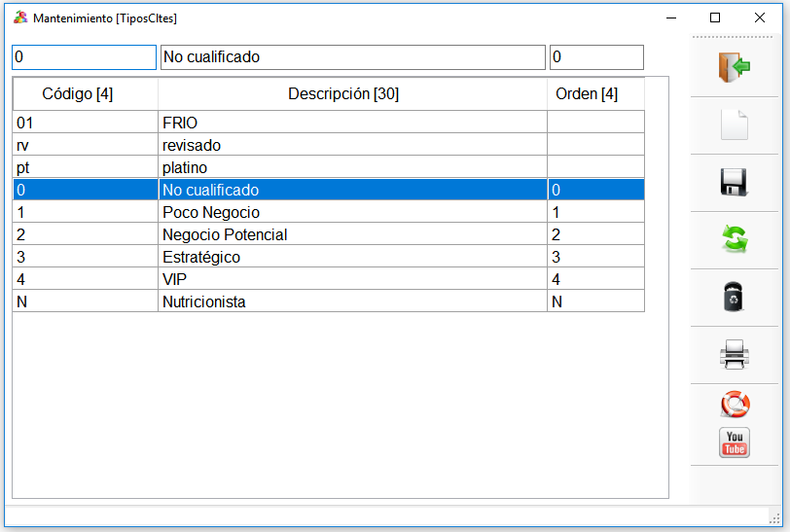The height and width of the screenshot is (532, 790).
Task: Click the order cell of Estratégico row
Action: click(595, 257)
